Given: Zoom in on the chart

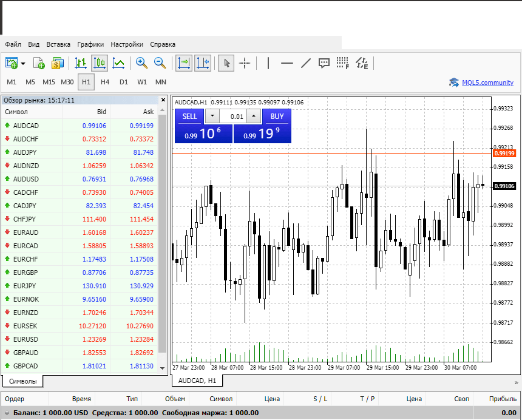Looking at the screenshot, I should click(141, 63).
